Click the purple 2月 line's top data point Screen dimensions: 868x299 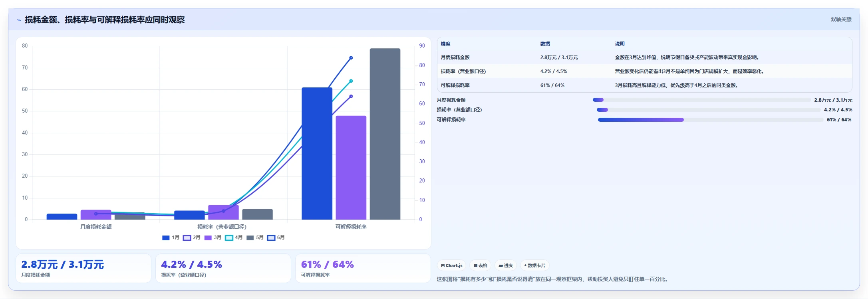[351, 96]
